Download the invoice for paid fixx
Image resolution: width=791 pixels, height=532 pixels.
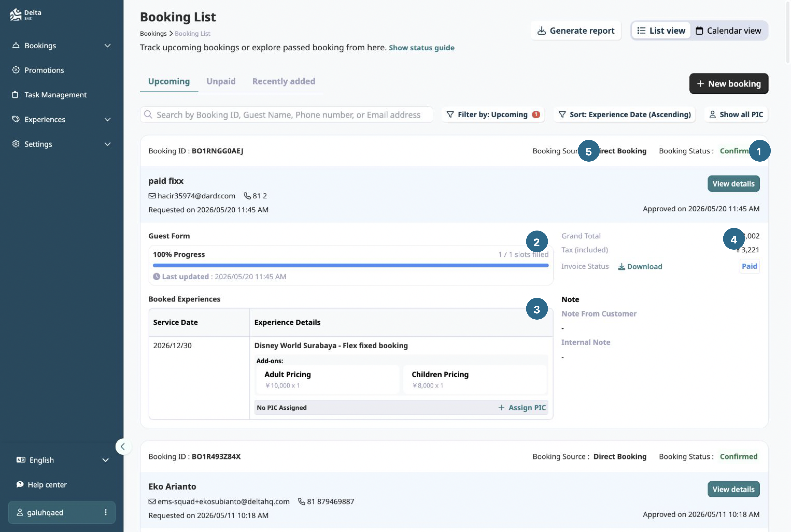pos(640,266)
